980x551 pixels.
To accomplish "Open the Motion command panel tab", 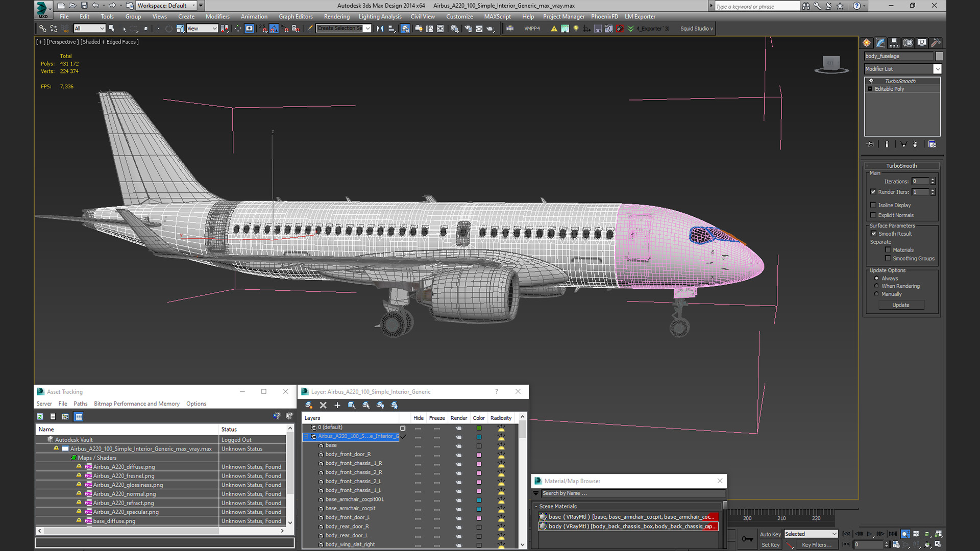I will 908,43.
